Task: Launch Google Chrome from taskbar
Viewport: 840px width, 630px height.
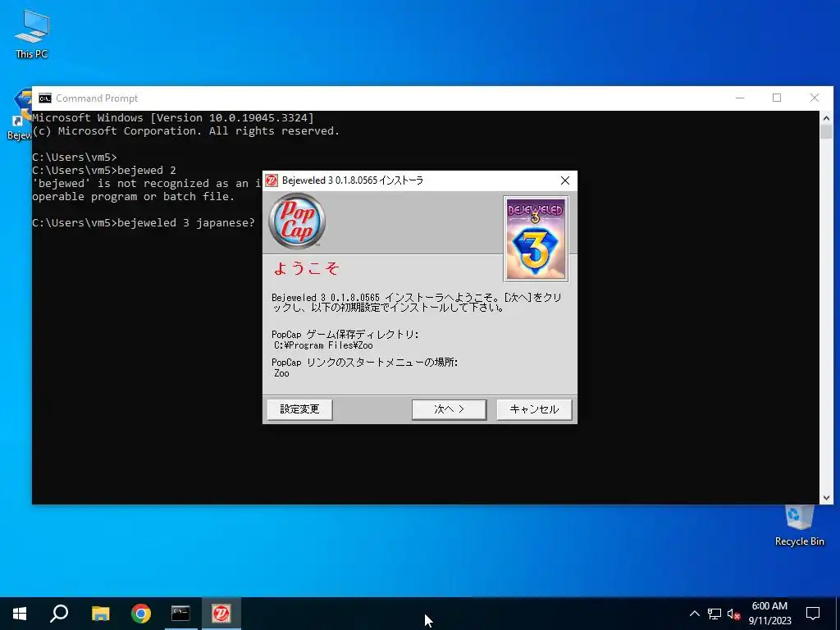Action: [x=141, y=614]
